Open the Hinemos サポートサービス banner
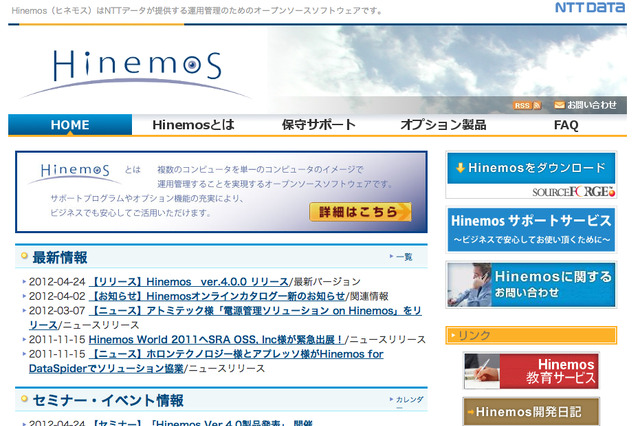This screenshot has width=640, height=426. 531,230
